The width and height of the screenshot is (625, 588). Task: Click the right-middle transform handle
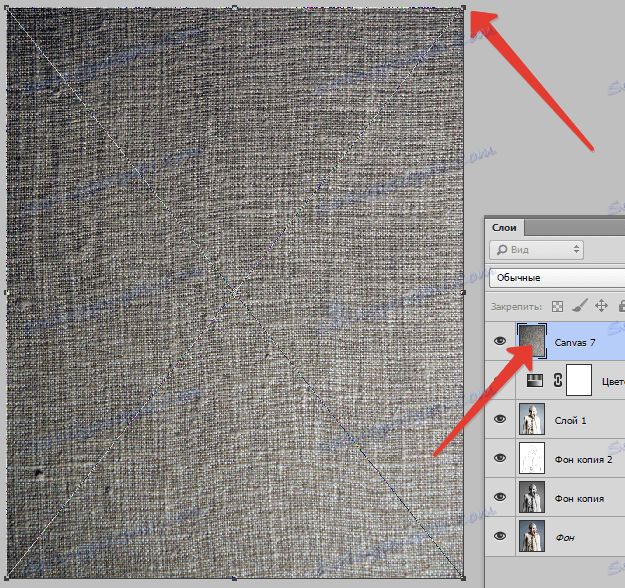coord(463,293)
